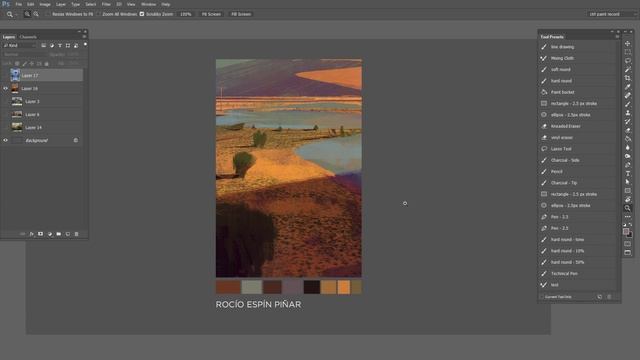Hide the Background layer eye icon

click(5, 140)
